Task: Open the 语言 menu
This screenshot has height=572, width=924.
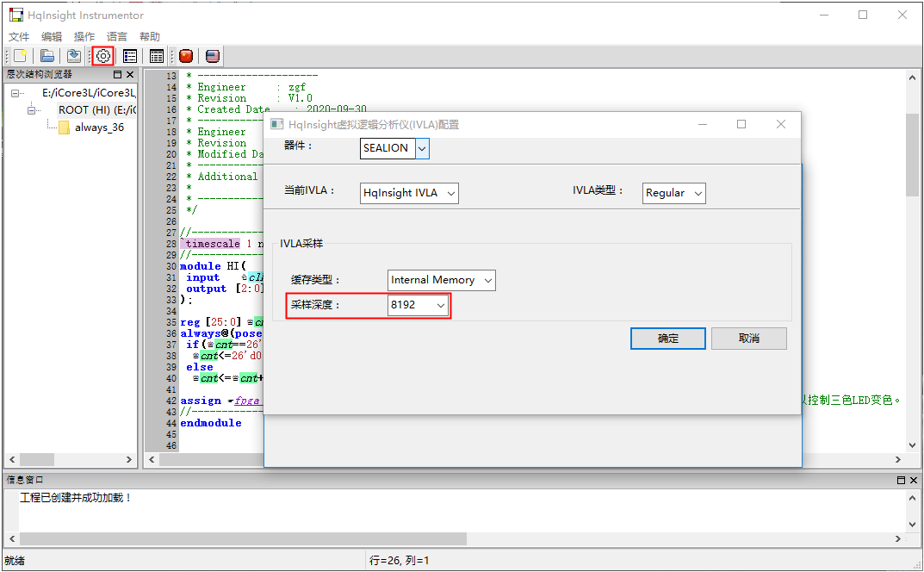Action: click(x=117, y=37)
